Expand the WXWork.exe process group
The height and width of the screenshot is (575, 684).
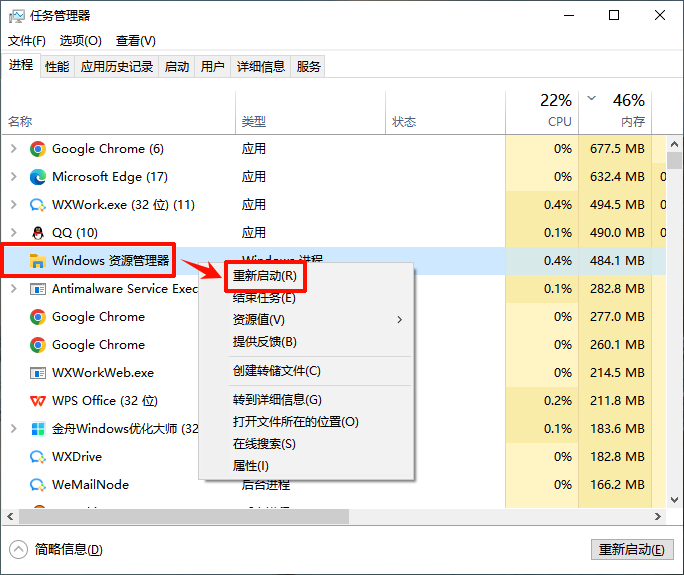[14, 205]
